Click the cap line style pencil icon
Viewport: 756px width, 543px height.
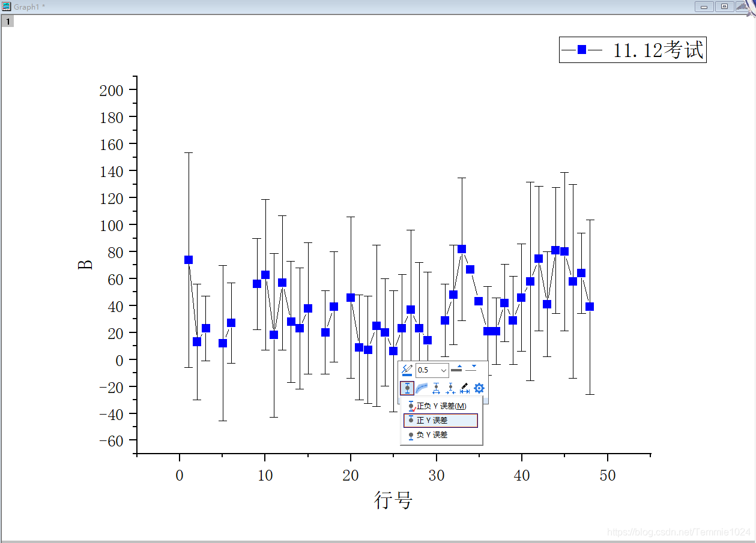(465, 388)
